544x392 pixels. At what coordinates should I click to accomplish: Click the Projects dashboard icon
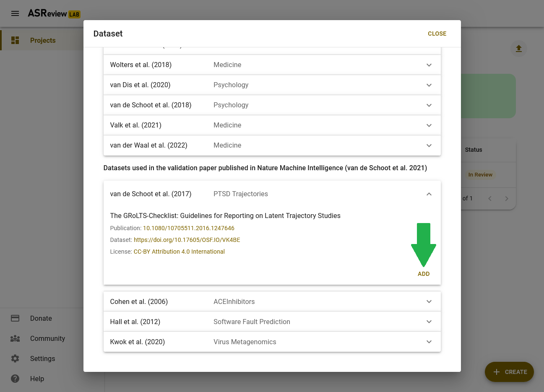point(15,40)
